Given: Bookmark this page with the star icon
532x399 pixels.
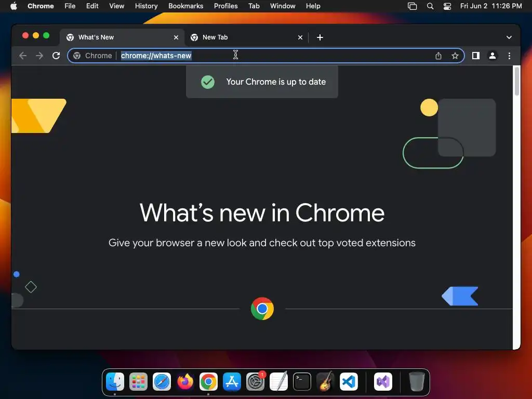Looking at the screenshot, I should click(455, 56).
